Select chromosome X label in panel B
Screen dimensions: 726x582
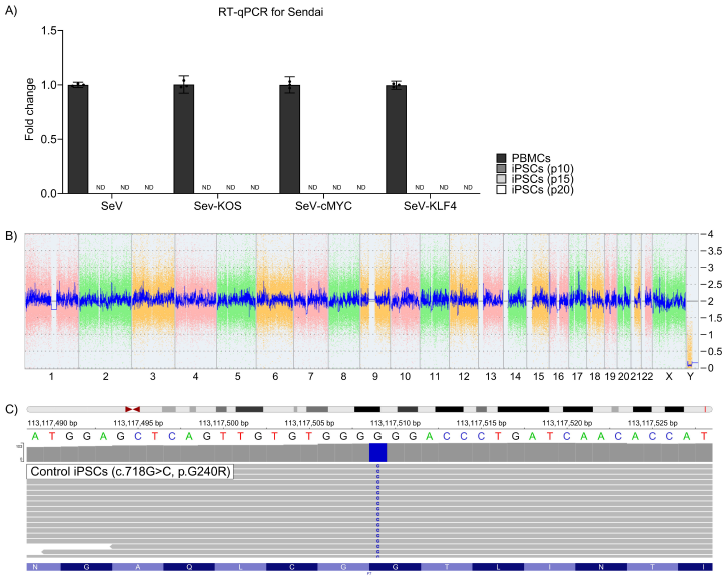[669, 377]
